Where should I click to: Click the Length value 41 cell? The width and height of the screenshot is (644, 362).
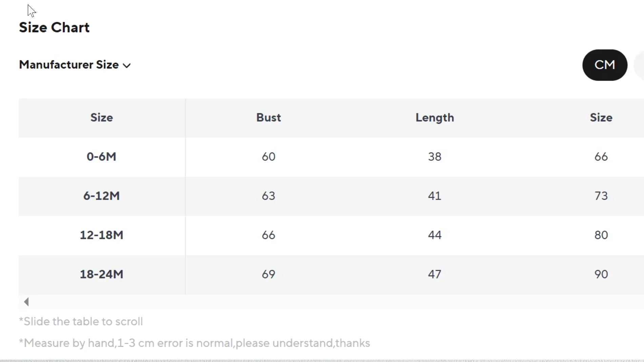pyautogui.click(x=435, y=196)
